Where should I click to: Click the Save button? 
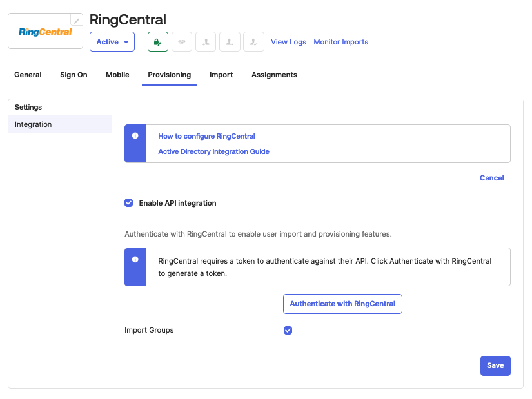pyautogui.click(x=495, y=365)
